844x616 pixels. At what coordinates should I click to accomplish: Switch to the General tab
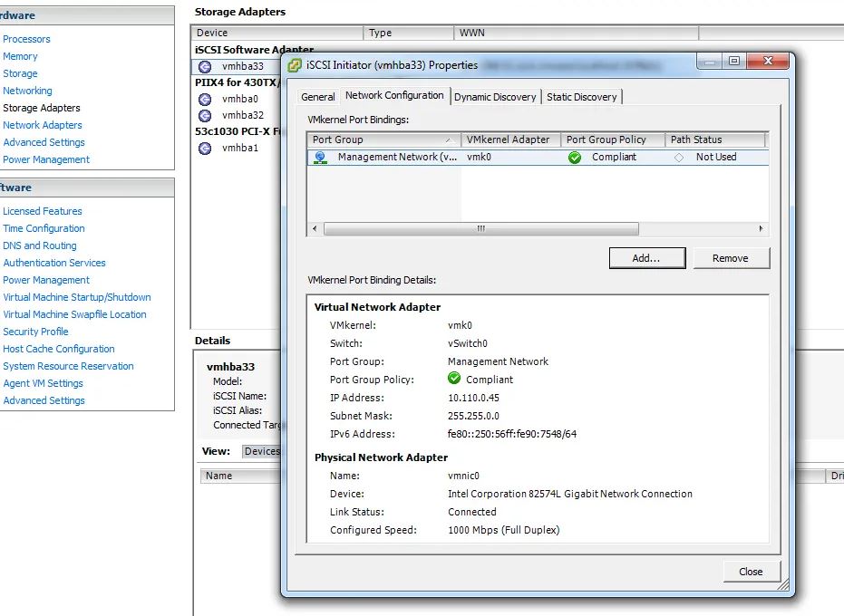(319, 95)
